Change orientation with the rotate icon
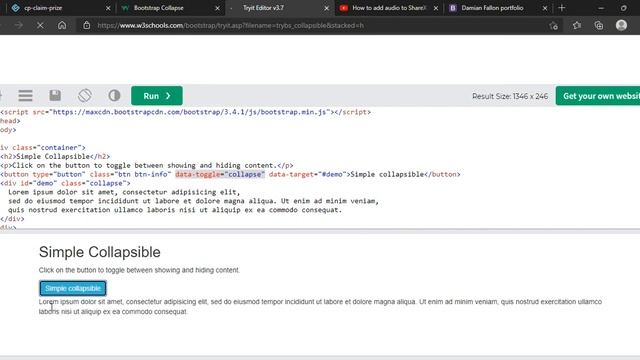The height and width of the screenshot is (360, 640). point(84,96)
